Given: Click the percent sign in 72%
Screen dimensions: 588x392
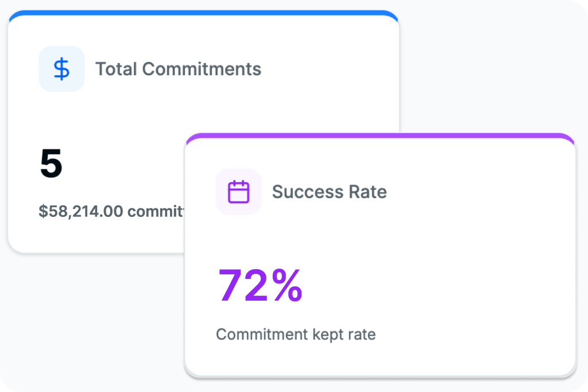Looking at the screenshot, I should pos(287,285).
